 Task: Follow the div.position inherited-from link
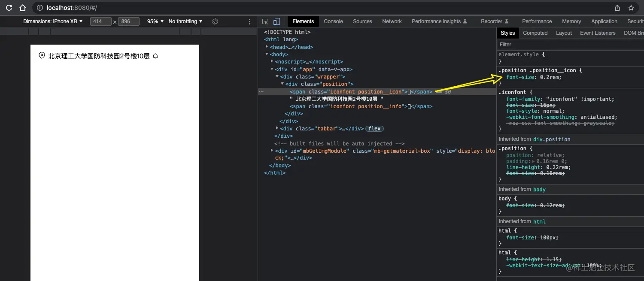click(552, 139)
